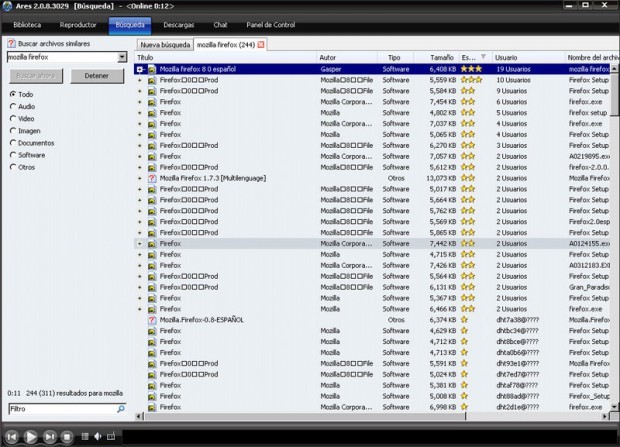Start playback with the play button
This screenshot has height=447, width=620.
[30, 437]
